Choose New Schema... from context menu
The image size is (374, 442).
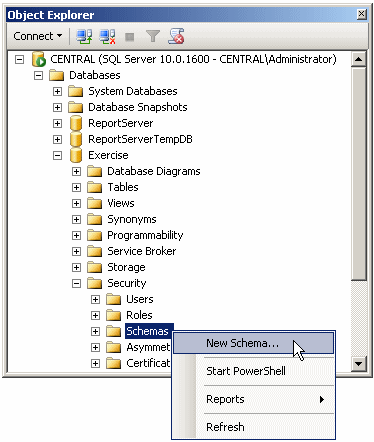coord(253,343)
